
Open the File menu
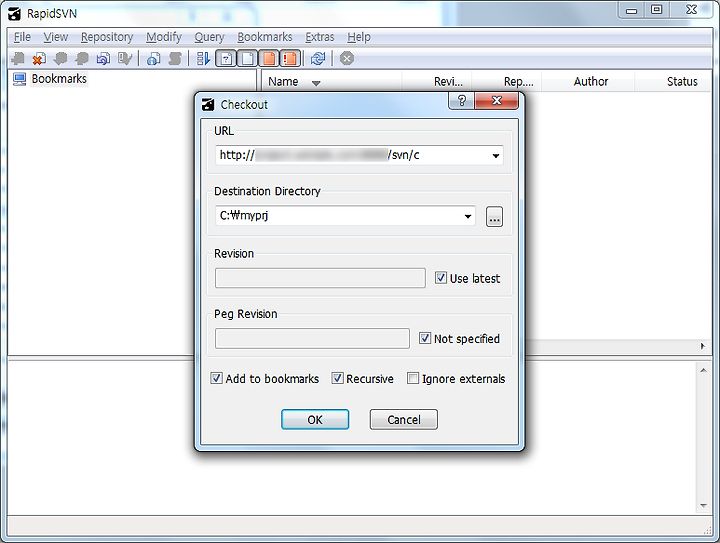tap(22, 37)
